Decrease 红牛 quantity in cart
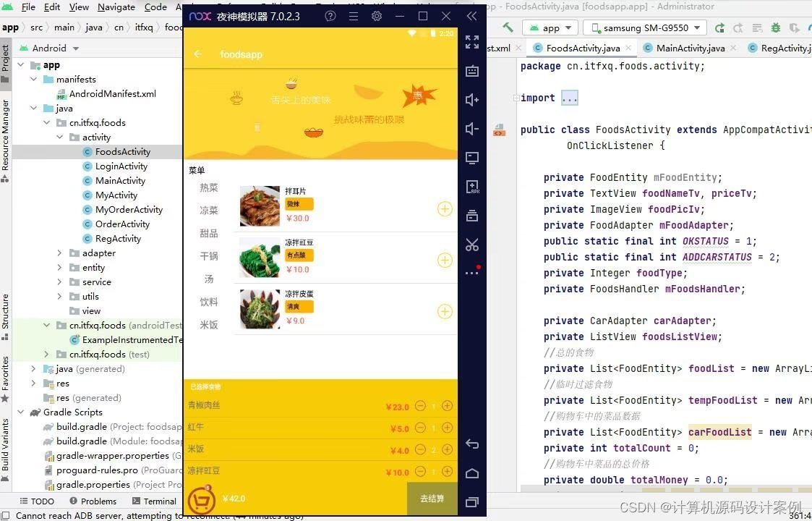The width and height of the screenshot is (812, 521). [x=421, y=428]
